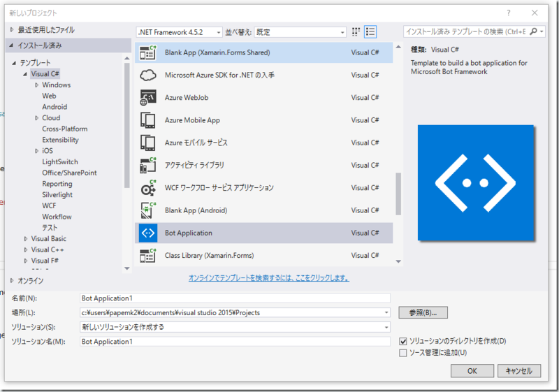
Task: Close the 新しいプロジェクト dialog
Action: click(x=535, y=13)
